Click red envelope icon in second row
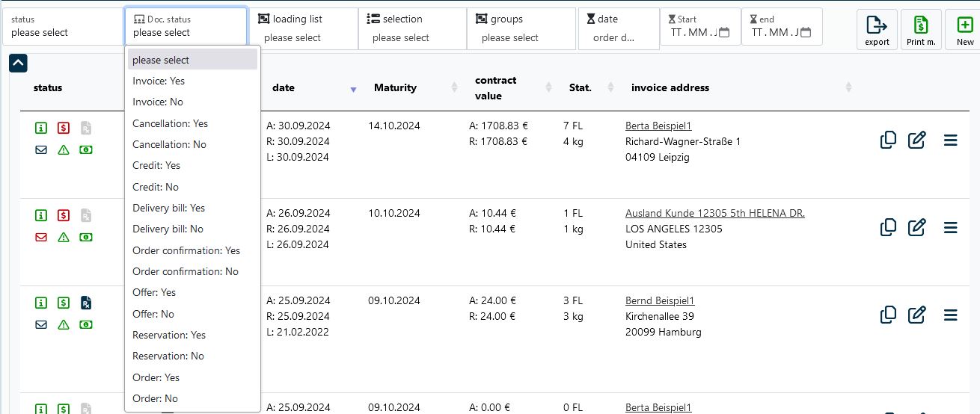The height and width of the screenshot is (414, 980). point(41,237)
